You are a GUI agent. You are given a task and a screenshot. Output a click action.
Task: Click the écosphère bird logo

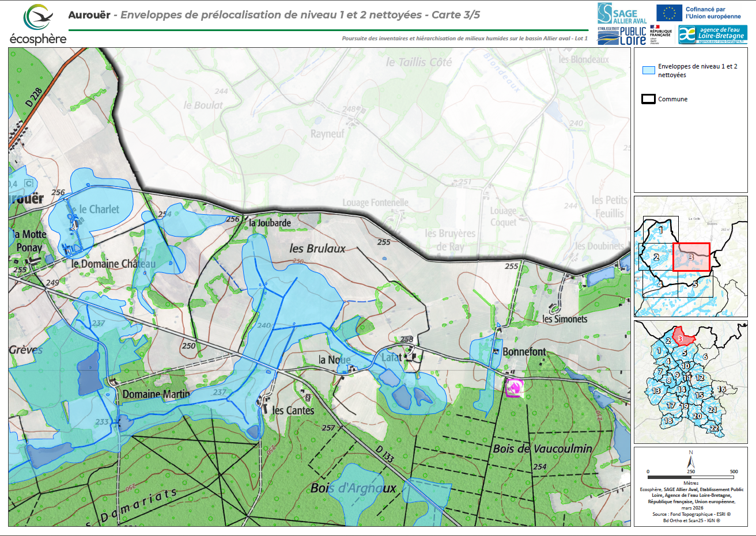(x=37, y=17)
